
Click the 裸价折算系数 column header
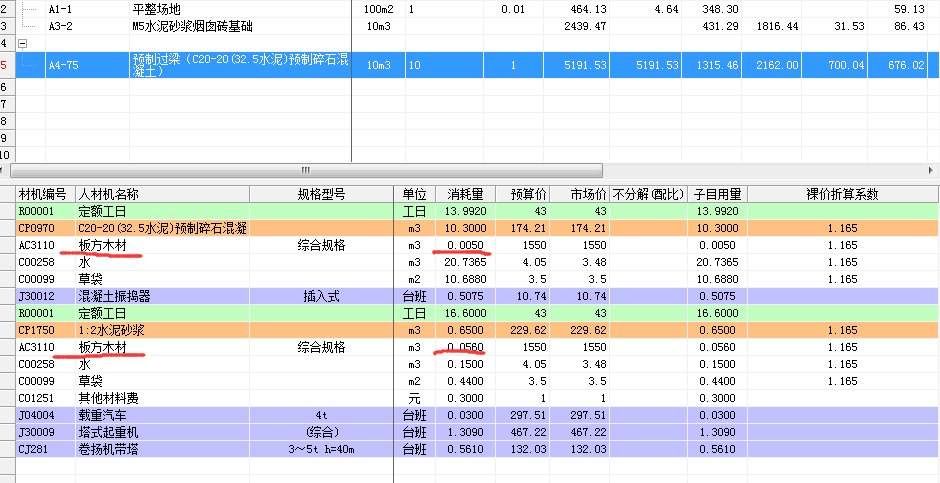(x=843, y=194)
